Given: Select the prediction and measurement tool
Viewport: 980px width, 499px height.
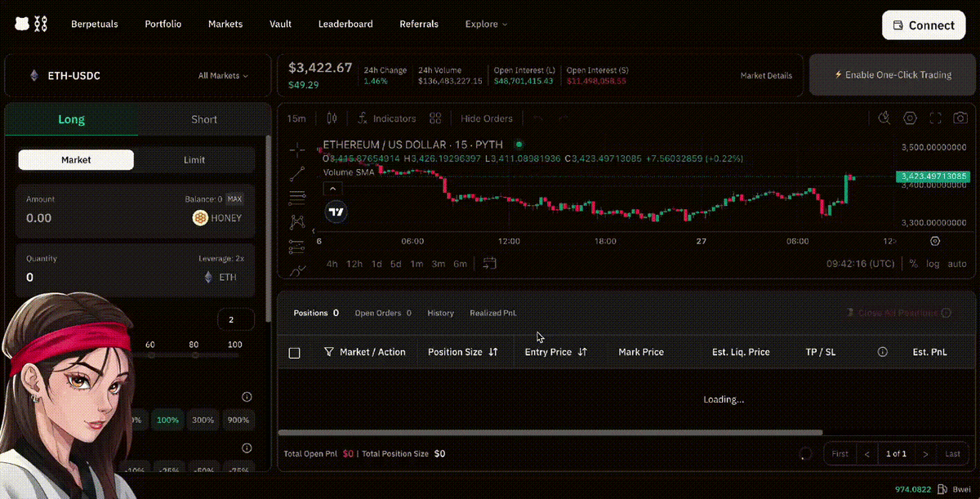Looking at the screenshot, I should (x=297, y=246).
